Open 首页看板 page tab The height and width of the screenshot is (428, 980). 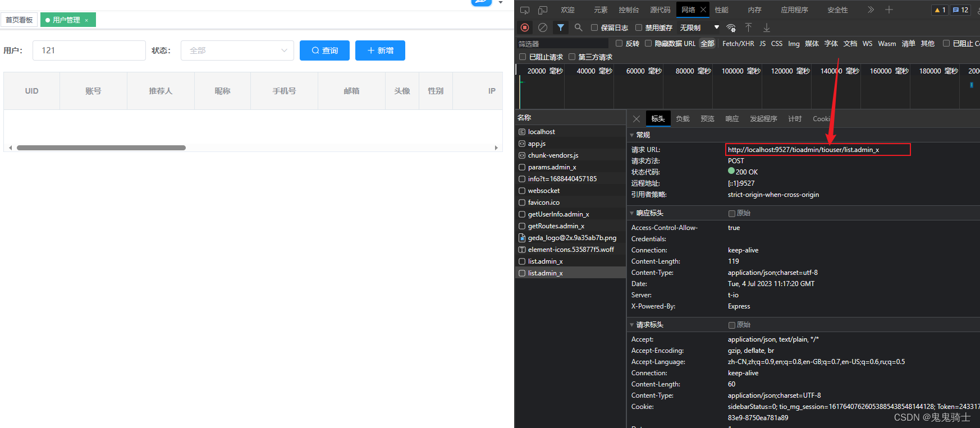19,20
